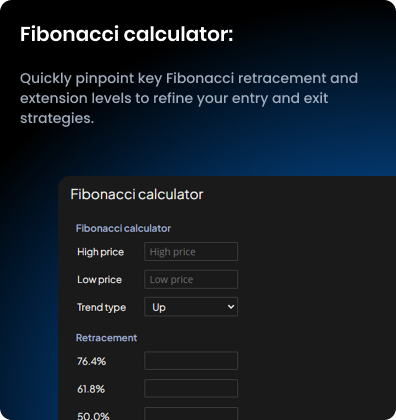This screenshot has width=396, height=420.
Task: Select the 50.0% retracement result box
Action: tap(191, 414)
